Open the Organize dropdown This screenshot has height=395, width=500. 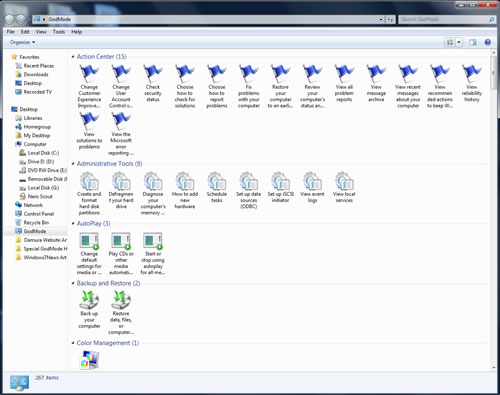click(22, 42)
